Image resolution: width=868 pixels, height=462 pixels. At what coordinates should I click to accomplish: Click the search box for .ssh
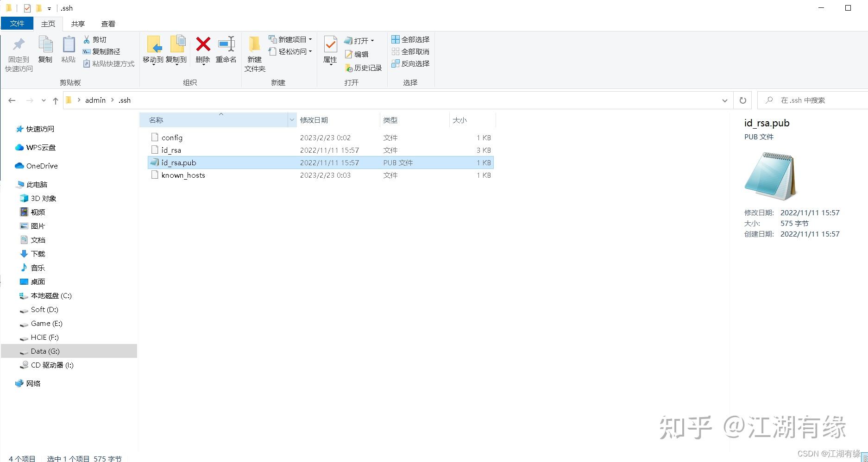click(x=813, y=100)
